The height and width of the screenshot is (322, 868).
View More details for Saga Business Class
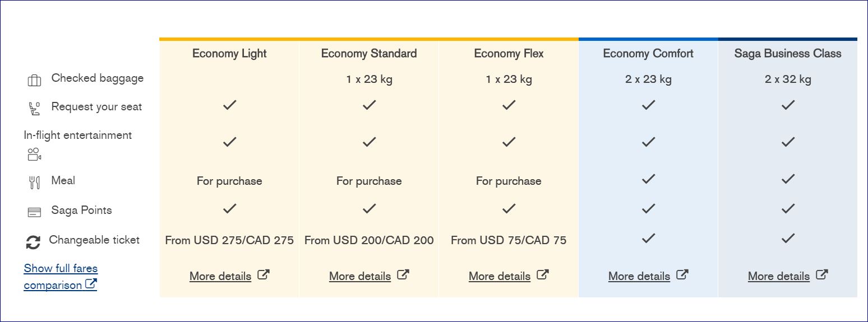coord(779,276)
